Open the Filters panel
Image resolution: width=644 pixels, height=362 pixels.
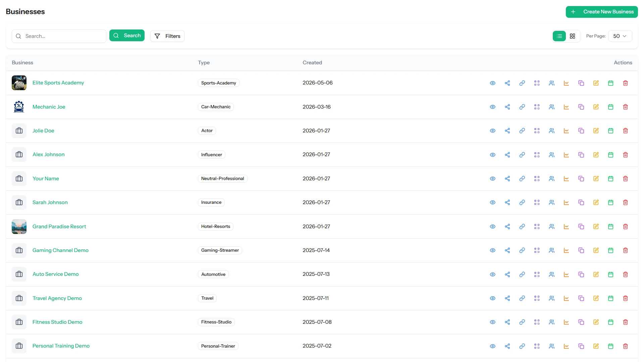point(167,36)
